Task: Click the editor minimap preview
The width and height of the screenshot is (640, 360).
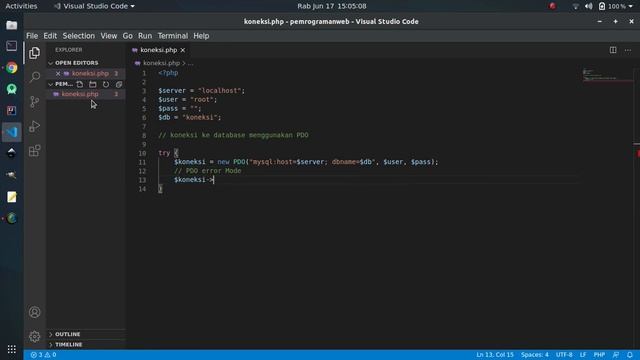Action: pyautogui.click(x=607, y=76)
